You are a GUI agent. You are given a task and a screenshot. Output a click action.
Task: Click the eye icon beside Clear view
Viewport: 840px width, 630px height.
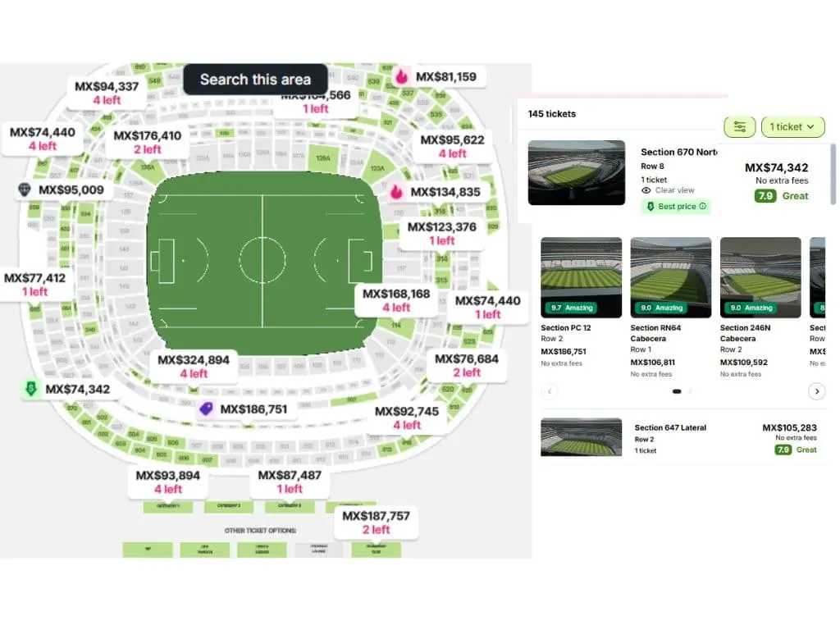pyautogui.click(x=646, y=190)
